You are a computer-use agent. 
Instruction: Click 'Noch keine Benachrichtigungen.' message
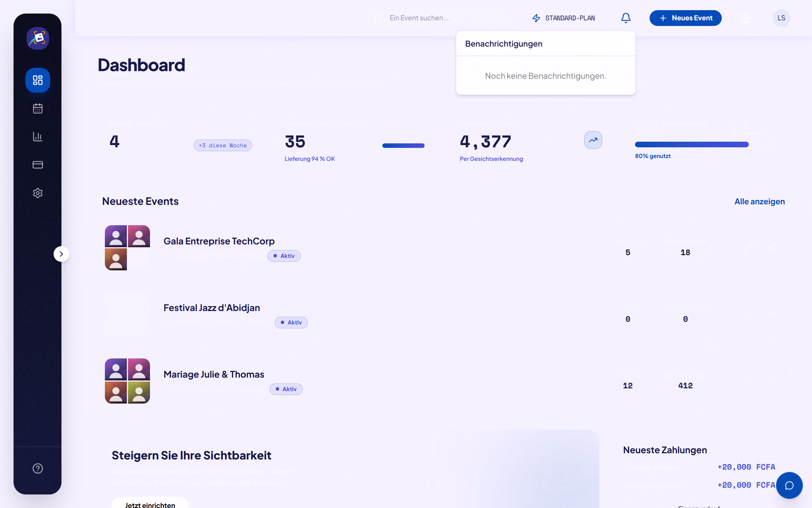[x=546, y=76]
